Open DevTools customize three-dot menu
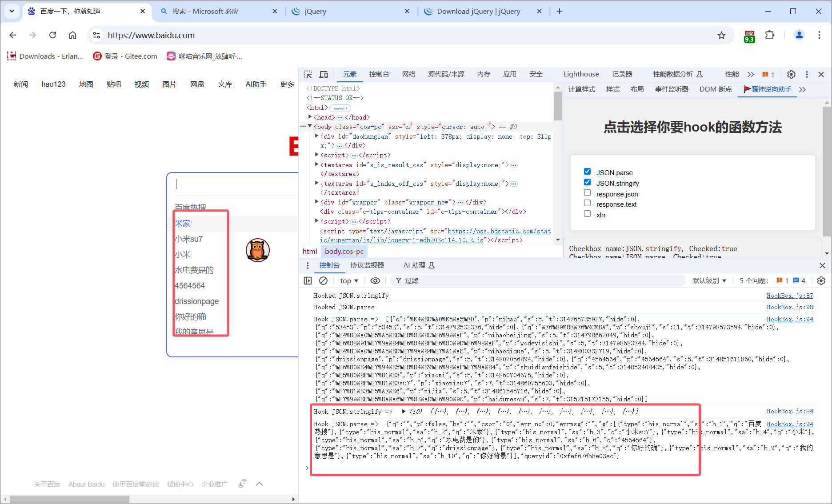The width and height of the screenshot is (832, 504). 807,74
